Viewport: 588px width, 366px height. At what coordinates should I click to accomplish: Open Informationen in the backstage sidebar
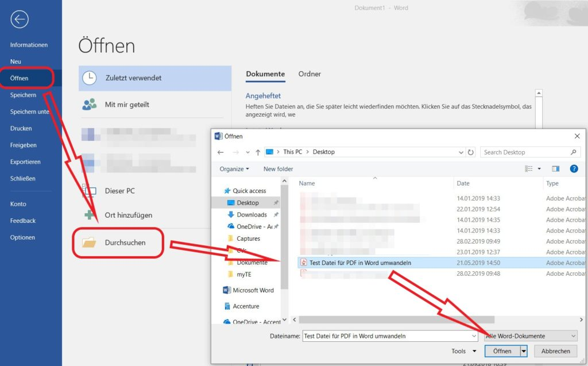point(29,45)
